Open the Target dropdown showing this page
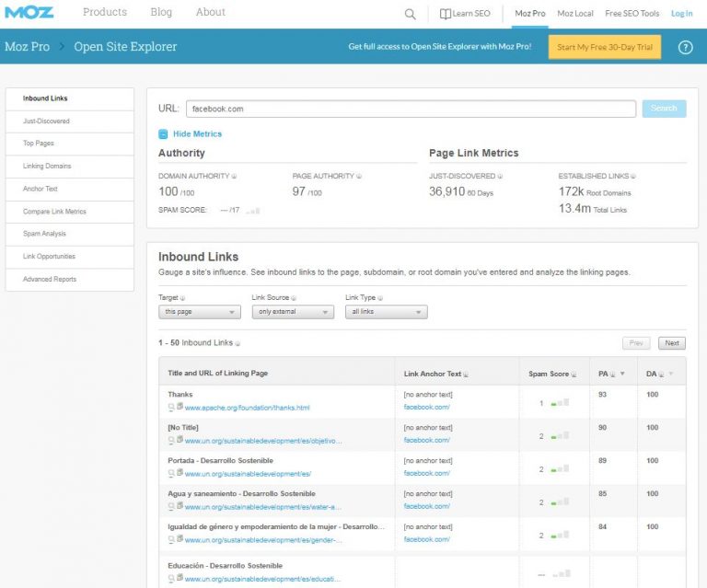Screen dimensions: 707x588 point(199,312)
